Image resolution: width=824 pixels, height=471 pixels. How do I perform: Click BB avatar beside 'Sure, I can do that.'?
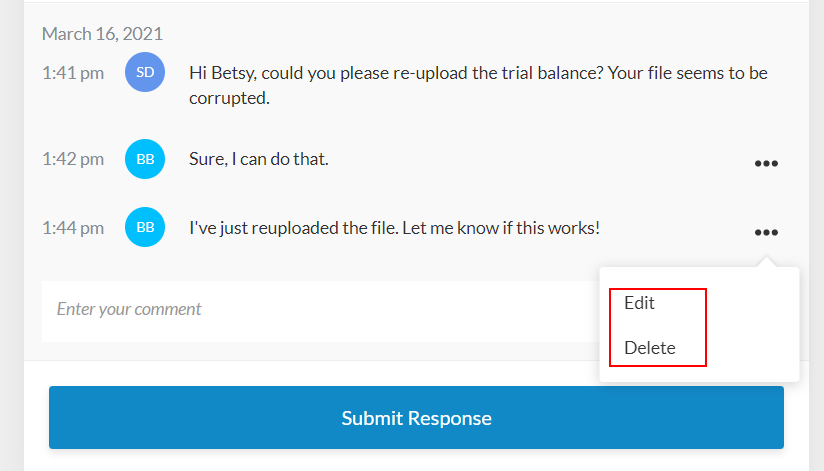(145, 158)
